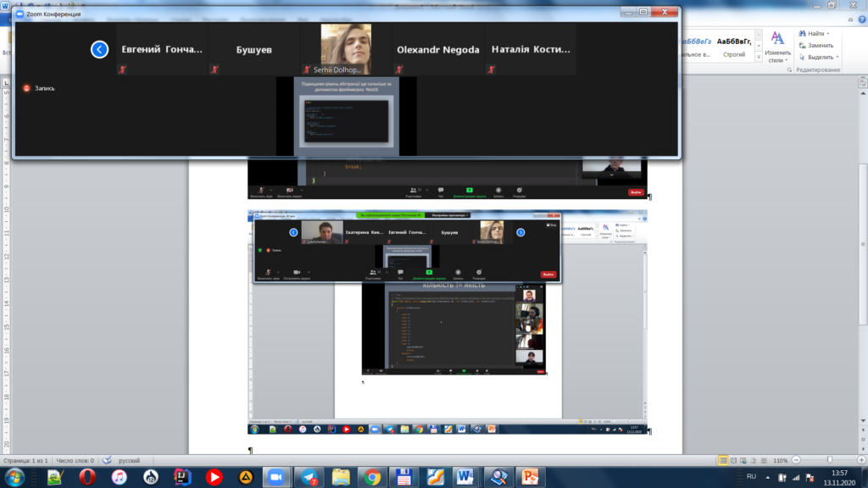Switch to Draft view in Word status bar
Viewport: 868px width, 488px height.
tap(764, 460)
